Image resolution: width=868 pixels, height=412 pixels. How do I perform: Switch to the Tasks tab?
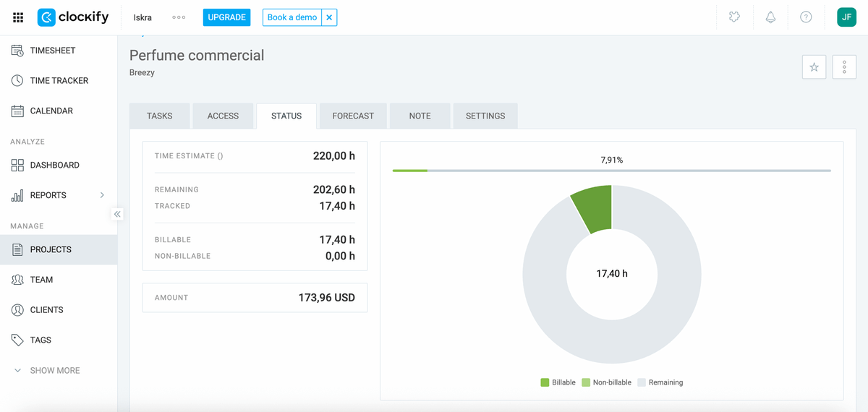159,116
